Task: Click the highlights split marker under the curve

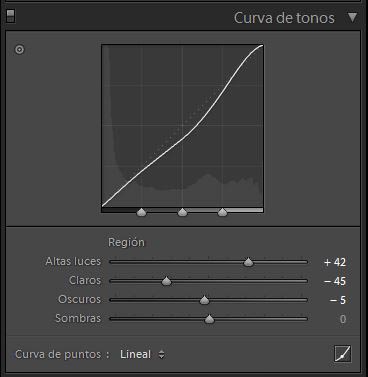Action: 222,212
